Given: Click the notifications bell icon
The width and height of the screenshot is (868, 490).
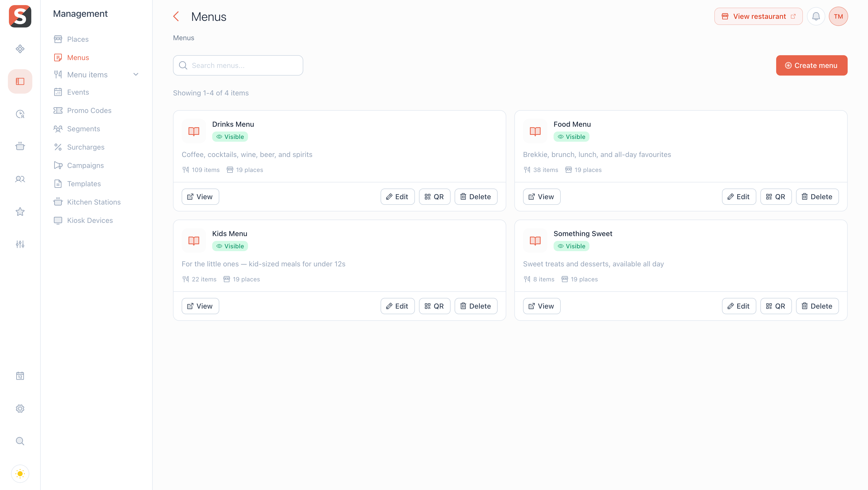Looking at the screenshot, I should (815, 16).
